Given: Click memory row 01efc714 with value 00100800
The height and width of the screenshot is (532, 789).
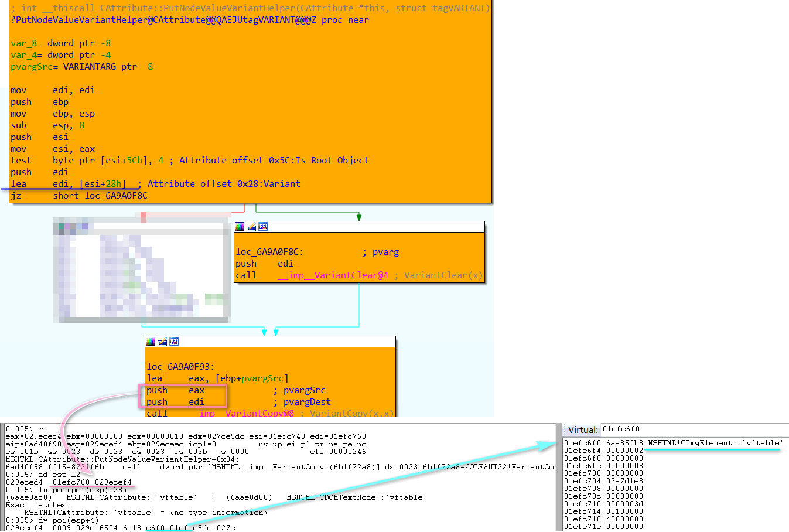Looking at the screenshot, I should [x=603, y=511].
